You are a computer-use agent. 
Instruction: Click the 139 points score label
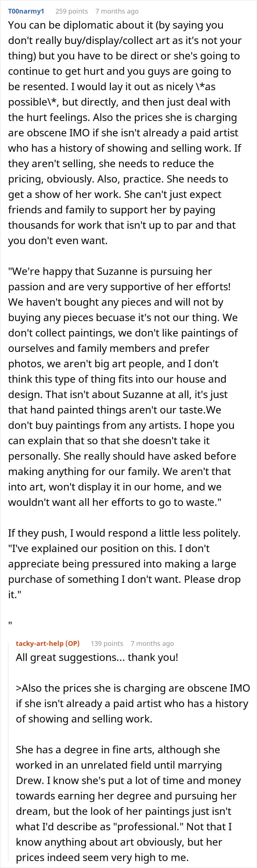click(x=107, y=643)
